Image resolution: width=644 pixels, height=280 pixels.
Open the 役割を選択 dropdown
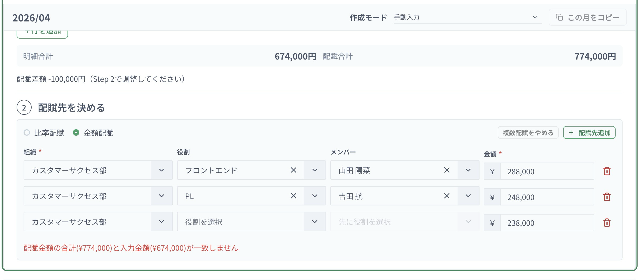(251, 222)
